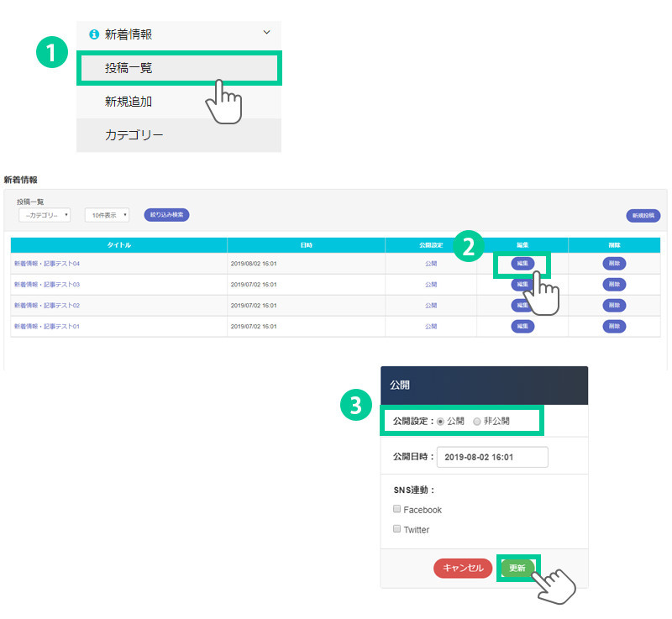Viewport: 672px width, 619px height.
Task: Click the 新規投稿 button
Action: coord(643,216)
